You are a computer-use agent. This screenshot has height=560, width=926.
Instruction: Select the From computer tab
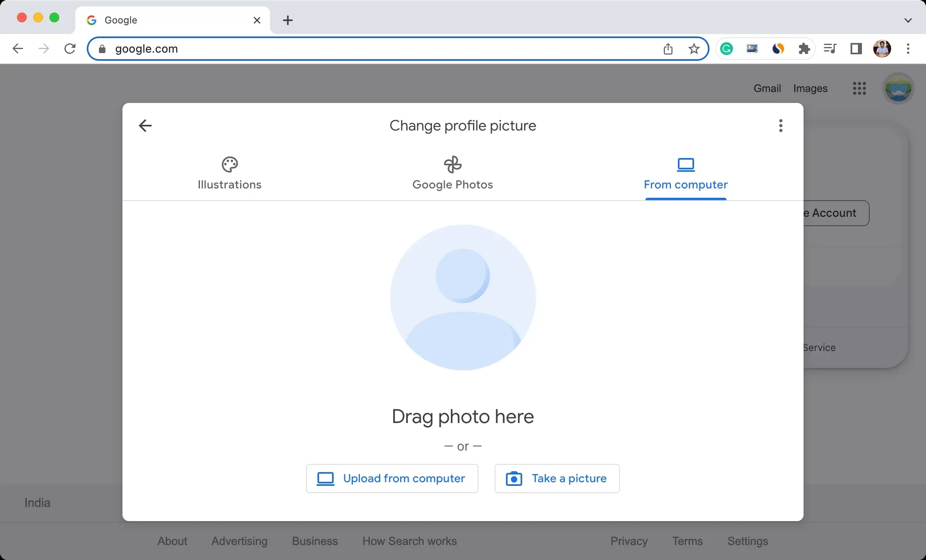coord(685,173)
